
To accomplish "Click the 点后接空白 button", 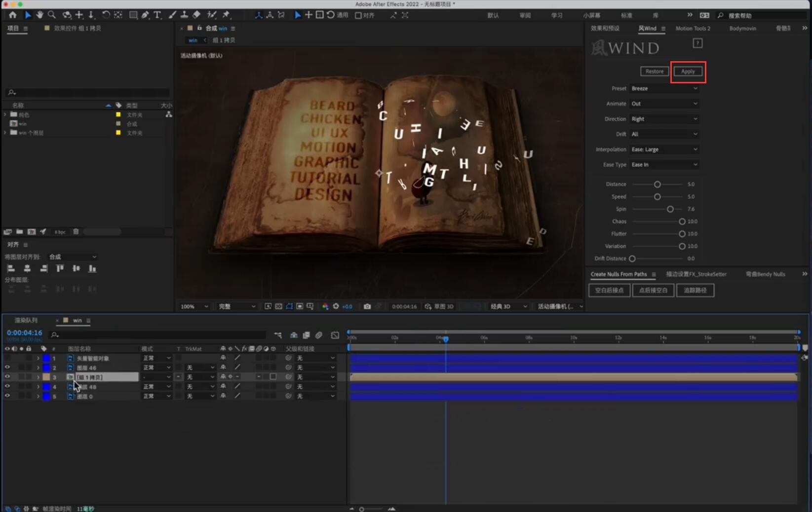I will tap(653, 291).
